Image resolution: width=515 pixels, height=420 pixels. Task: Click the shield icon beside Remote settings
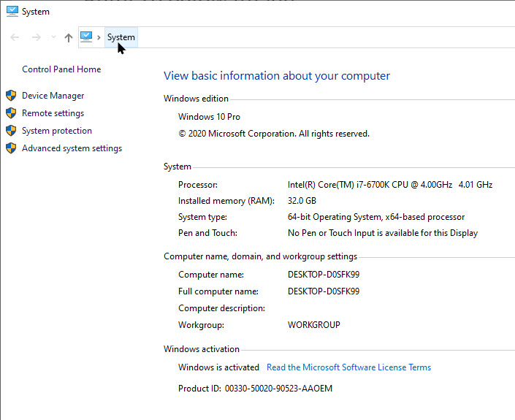11,113
